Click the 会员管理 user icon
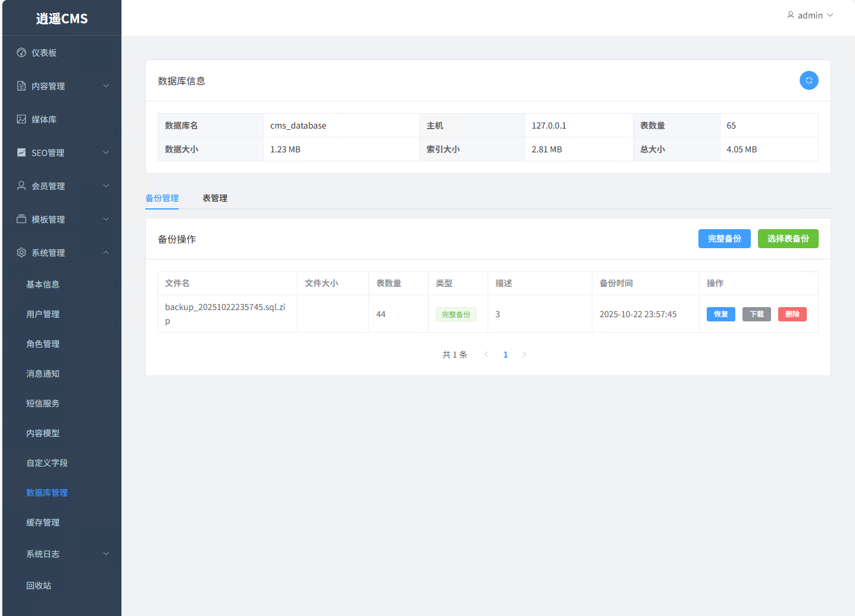Viewport: 855px width, 616px height. (x=21, y=186)
